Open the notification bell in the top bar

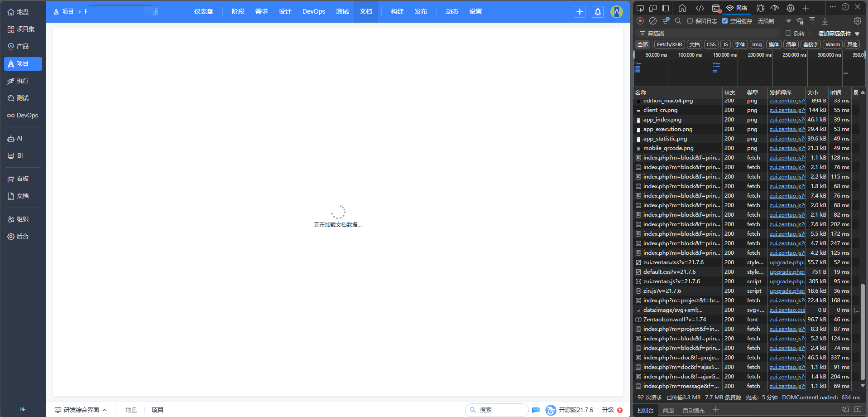point(597,11)
